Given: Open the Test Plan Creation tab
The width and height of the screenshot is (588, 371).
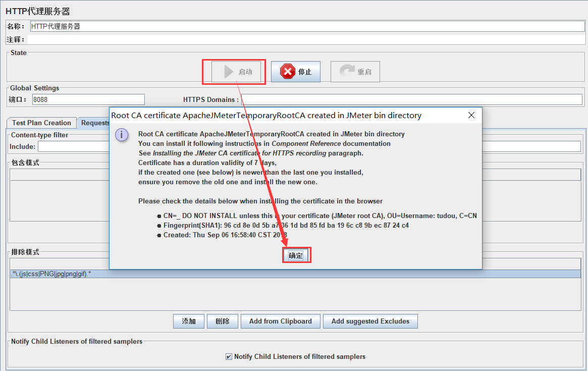Looking at the screenshot, I should click(41, 123).
